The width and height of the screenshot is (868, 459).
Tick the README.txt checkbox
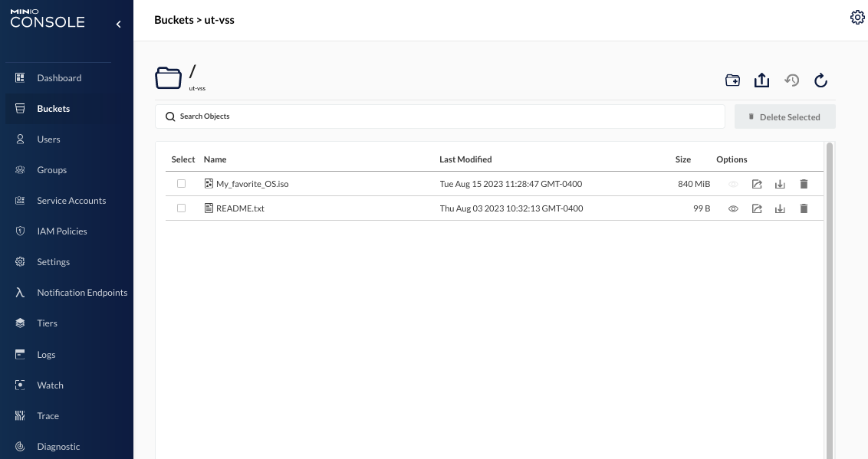click(x=181, y=208)
